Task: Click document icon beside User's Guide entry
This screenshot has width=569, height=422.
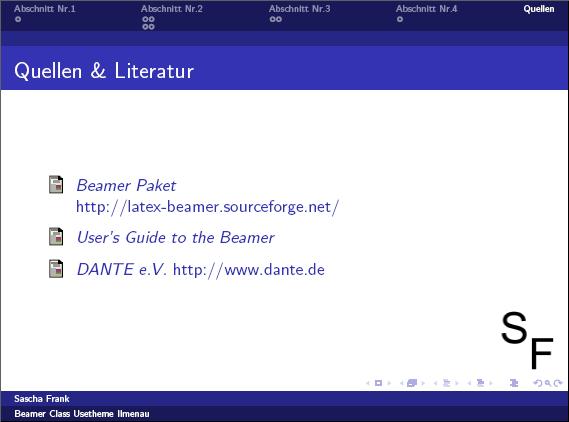Action: point(56,237)
